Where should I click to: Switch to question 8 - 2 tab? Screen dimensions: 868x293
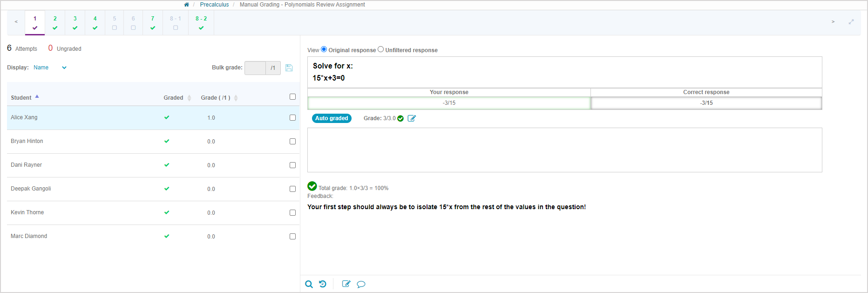point(201,22)
